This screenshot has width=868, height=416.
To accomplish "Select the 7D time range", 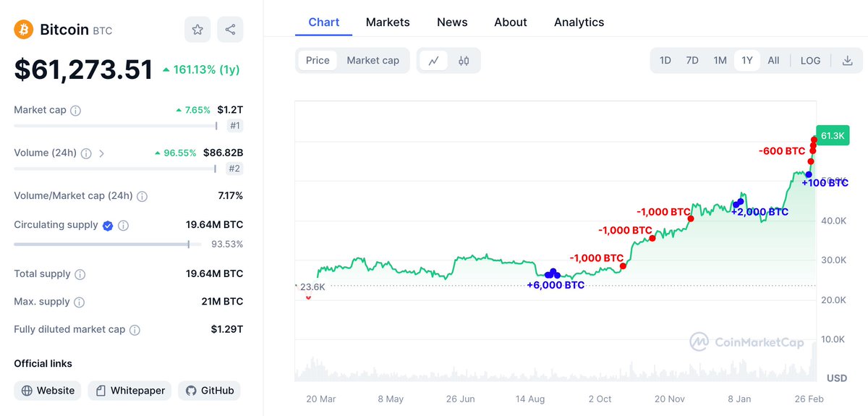I will pyautogui.click(x=692, y=61).
